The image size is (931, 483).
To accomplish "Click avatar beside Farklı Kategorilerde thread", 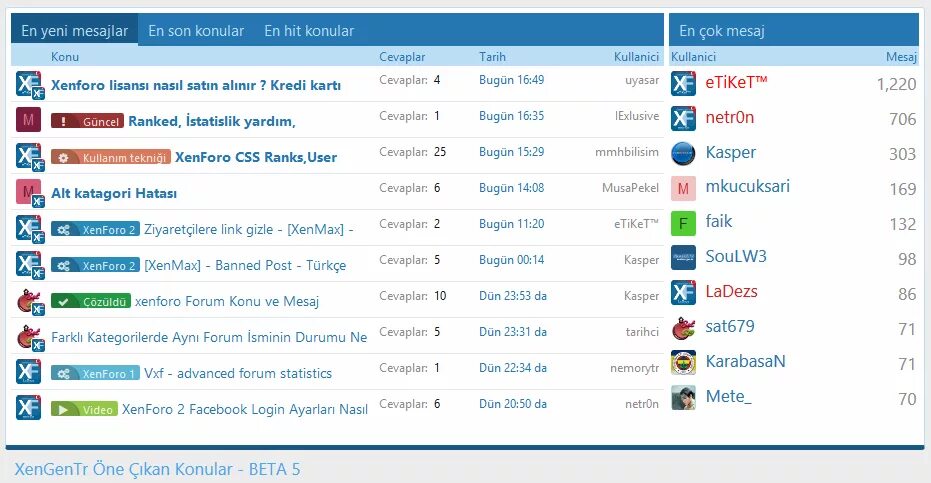I will click(x=28, y=336).
